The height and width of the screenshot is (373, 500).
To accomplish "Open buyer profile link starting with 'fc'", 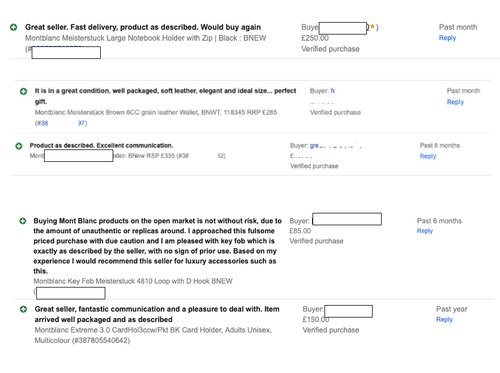I will [333, 91].
